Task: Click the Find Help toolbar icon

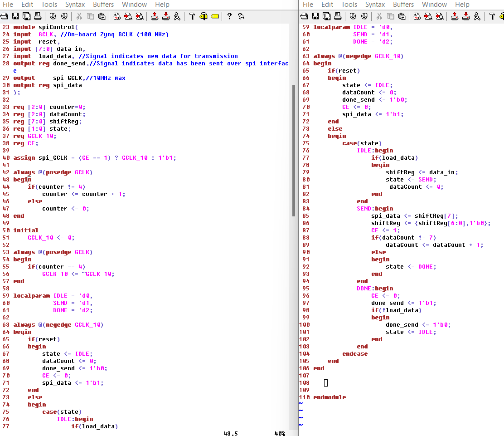Action: point(241,16)
